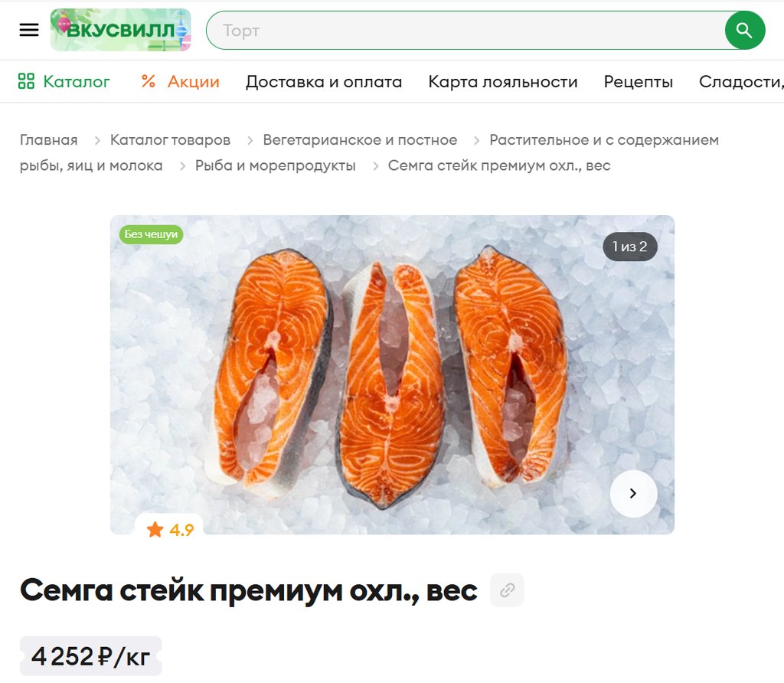This screenshot has height=683, width=784.
Task: Click the ВкусВилл logo
Action: pyautogui.click(x=120, y=30)
